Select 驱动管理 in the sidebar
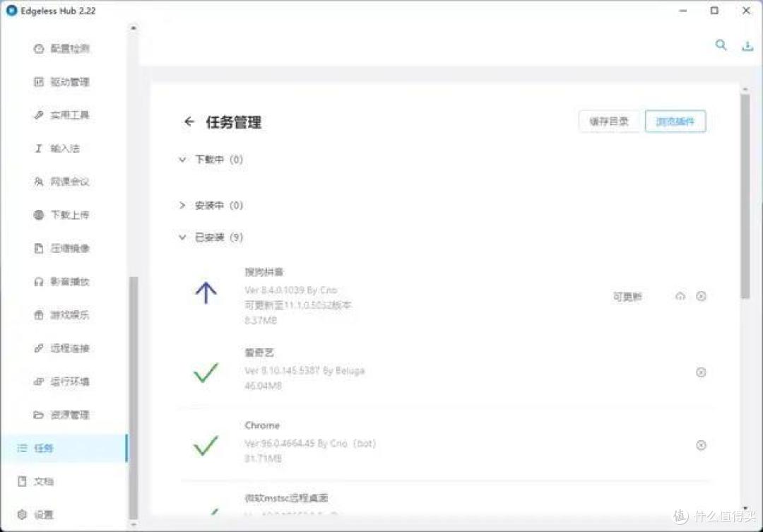The image size is (763, 532). coord(69,82)
